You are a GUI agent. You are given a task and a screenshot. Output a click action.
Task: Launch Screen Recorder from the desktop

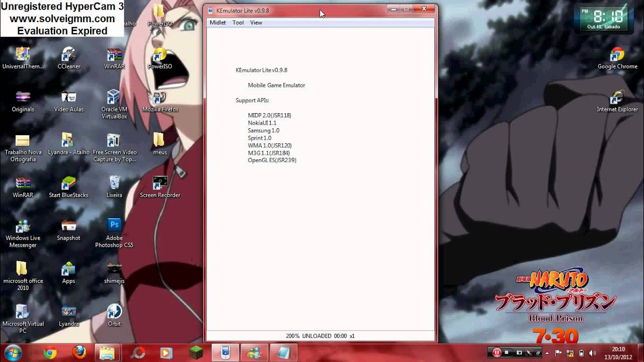(160, 187)
